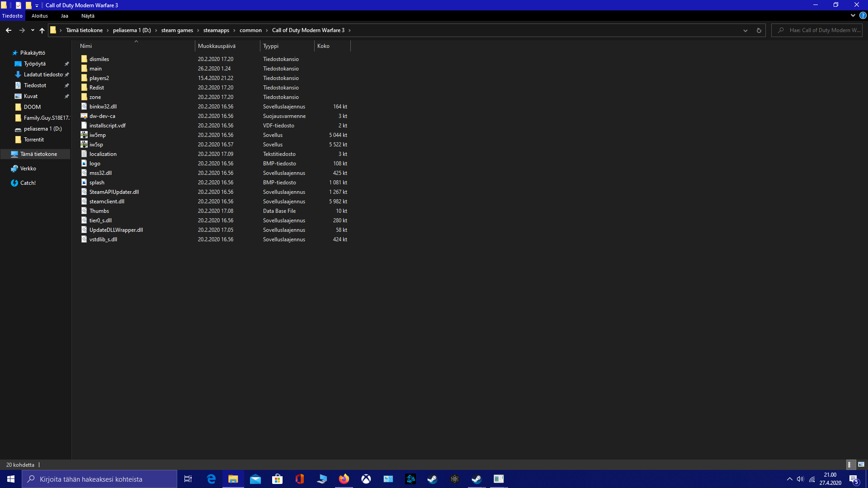Expand the ribbon with chevron
Image resolution: width=868 pixels, height=488 pixels.
tap(853, 15)
